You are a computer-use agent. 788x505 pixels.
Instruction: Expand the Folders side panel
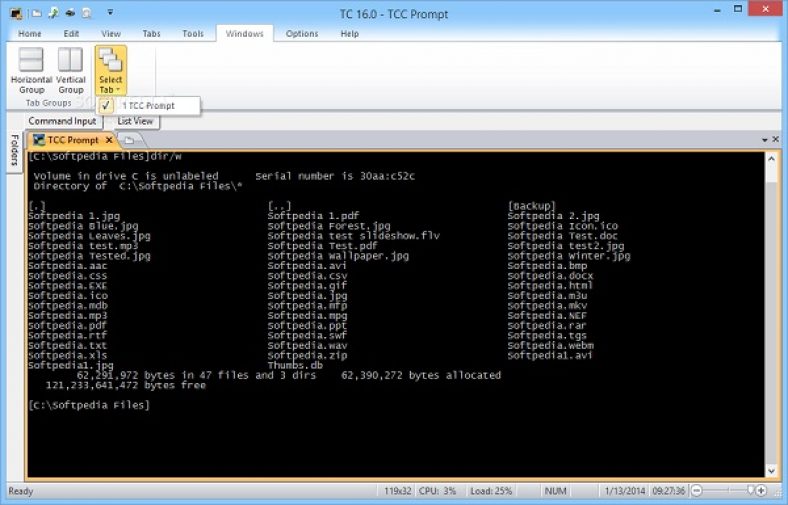pyautogui.click(x=14, y=150)
